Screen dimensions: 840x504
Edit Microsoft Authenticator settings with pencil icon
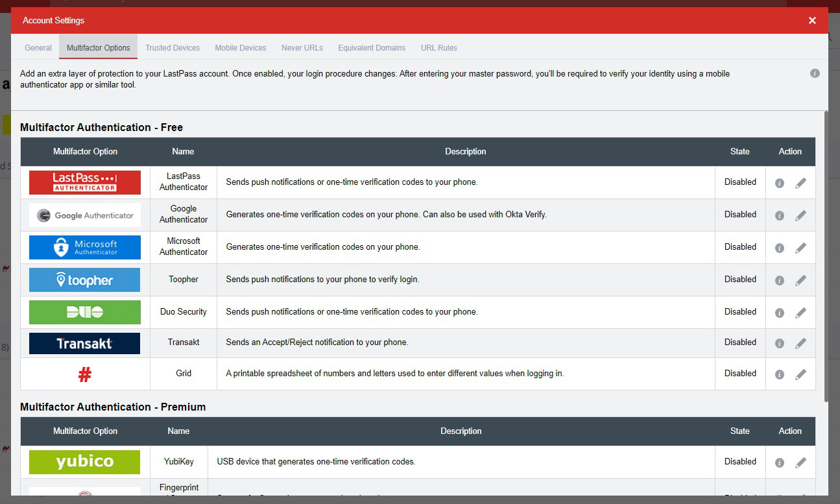pos(800,248)
